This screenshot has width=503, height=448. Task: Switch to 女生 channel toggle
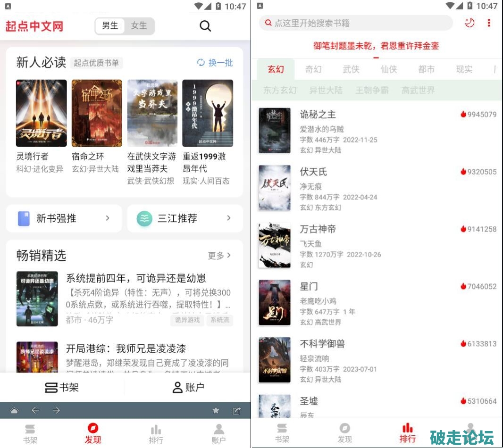pos(139,25)
